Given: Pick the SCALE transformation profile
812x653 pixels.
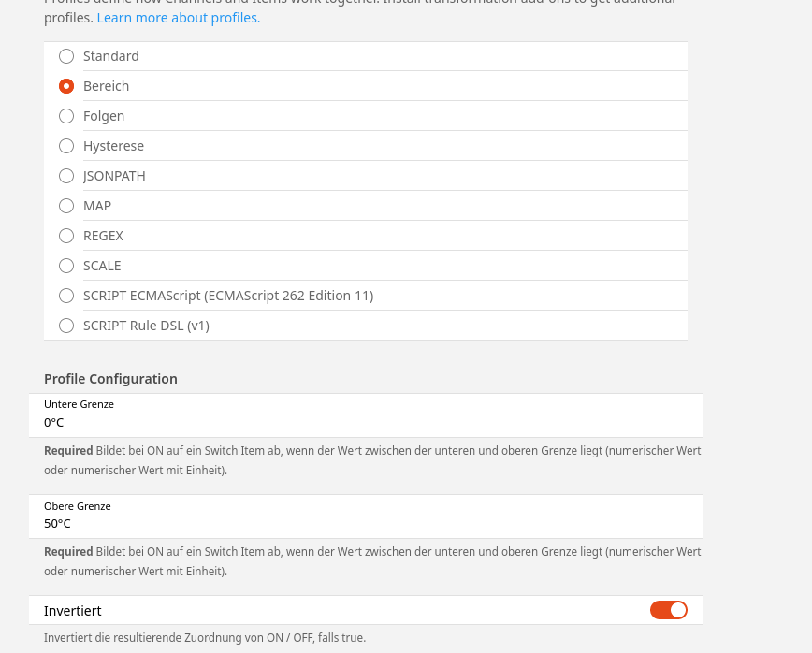Looking at the screenshot, I should (66, 266).
